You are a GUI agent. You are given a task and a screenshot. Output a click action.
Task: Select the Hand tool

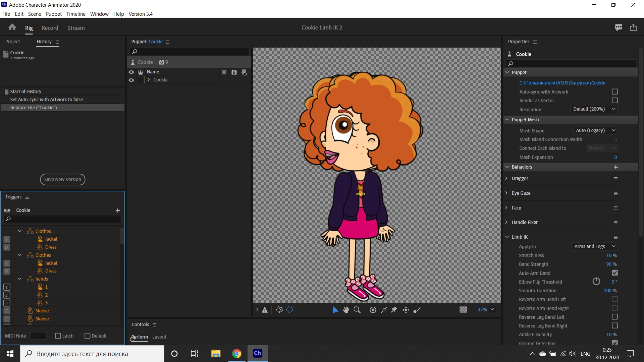(x=346, y=310)
